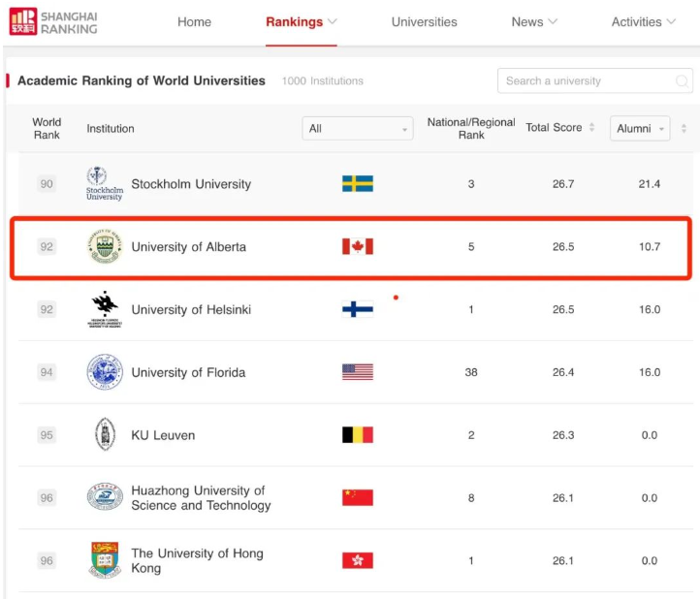Viewport: 700px width, 599px height.
Task: Sort by Alumni score arrows
Action: pyautogui.click(x=684, y=129)
